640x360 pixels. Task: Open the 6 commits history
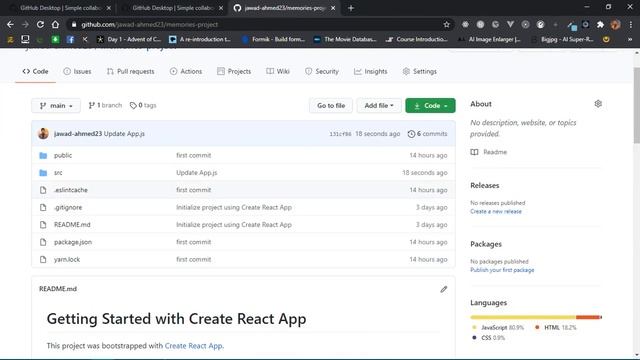pos(427,134)
